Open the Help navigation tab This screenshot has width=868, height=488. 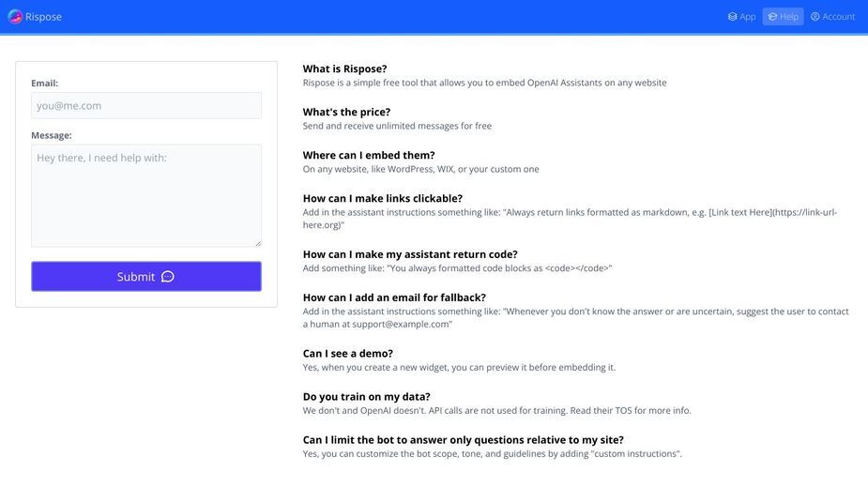pos(783,17)
